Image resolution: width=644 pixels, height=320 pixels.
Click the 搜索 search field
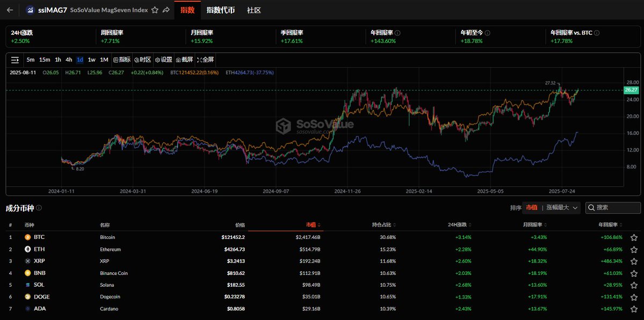tap(613, 208)
